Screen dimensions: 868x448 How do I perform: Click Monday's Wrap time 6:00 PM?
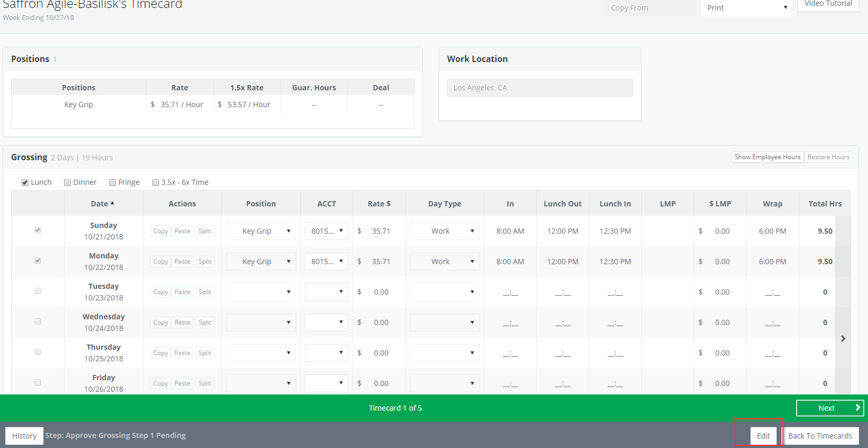pyautogui.click(x=772, y=262)
